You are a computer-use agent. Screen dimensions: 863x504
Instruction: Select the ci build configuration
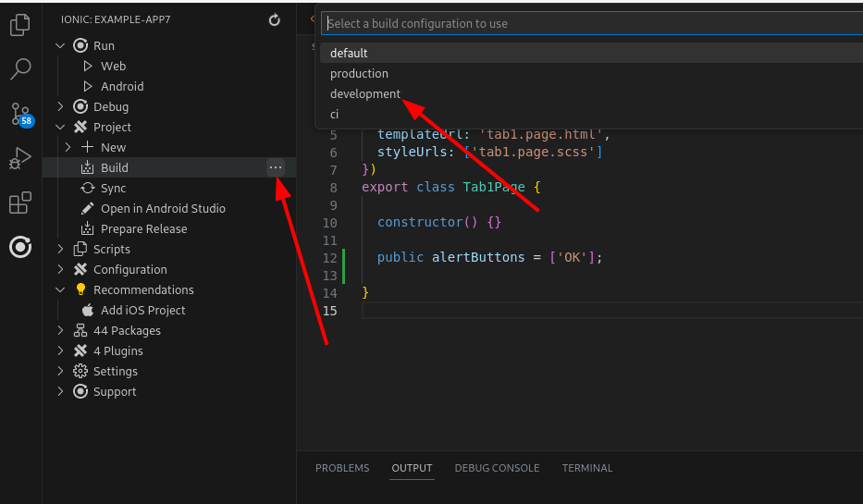335,114
